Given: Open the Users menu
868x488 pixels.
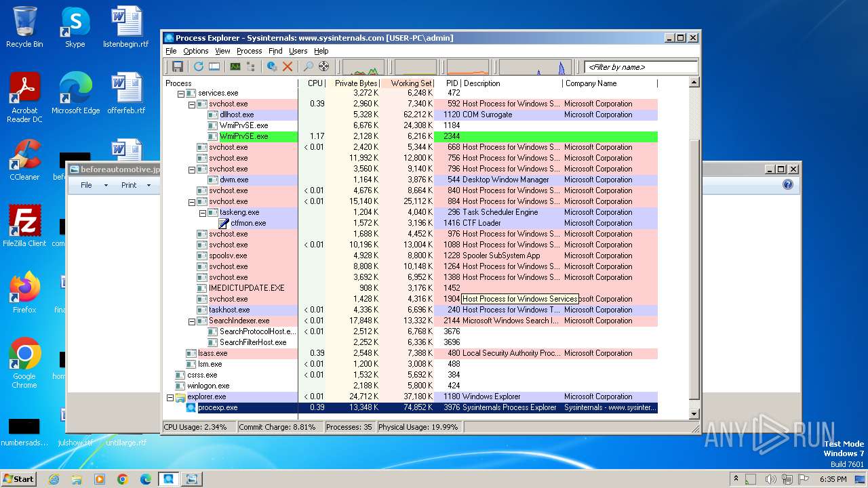Looking at the screenshot, I should coord(298,51).
